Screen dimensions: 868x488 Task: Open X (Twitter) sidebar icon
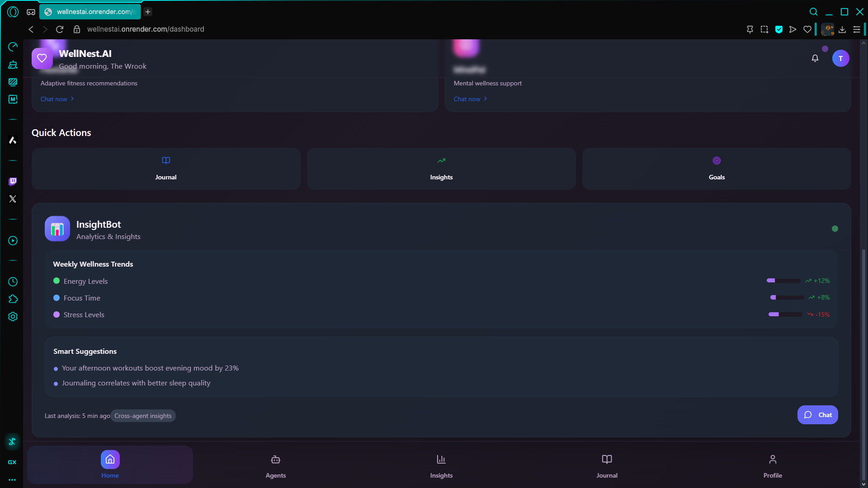(13, 199)
